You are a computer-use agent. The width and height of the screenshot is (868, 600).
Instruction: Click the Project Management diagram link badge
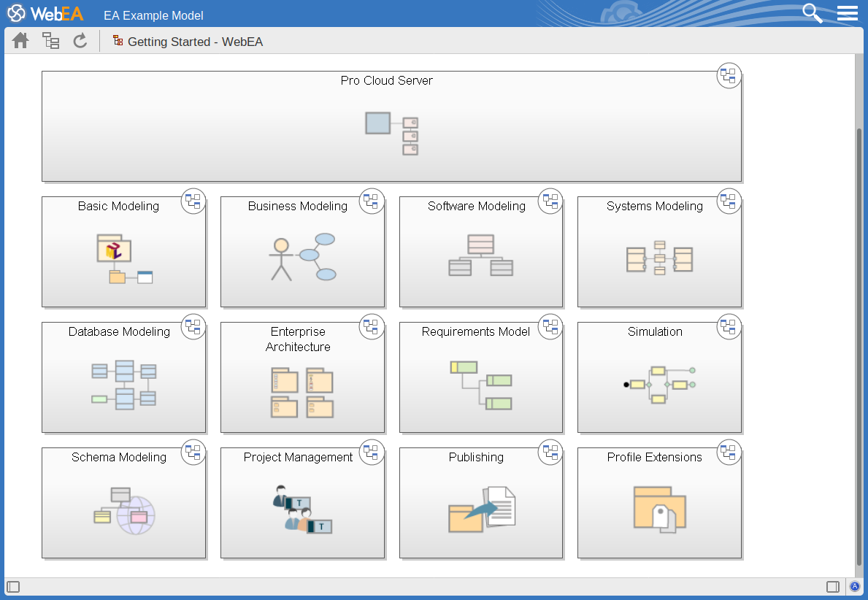[372, 453]
